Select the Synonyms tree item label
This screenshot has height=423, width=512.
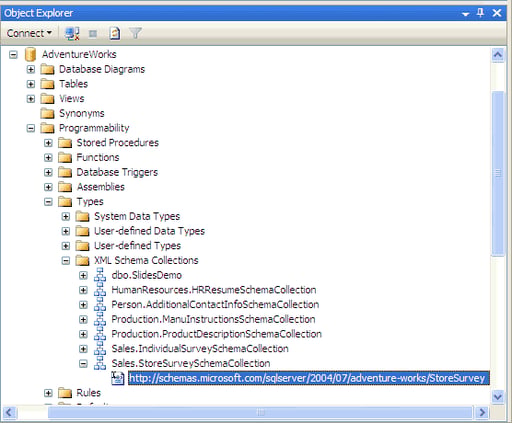(82, 113)
